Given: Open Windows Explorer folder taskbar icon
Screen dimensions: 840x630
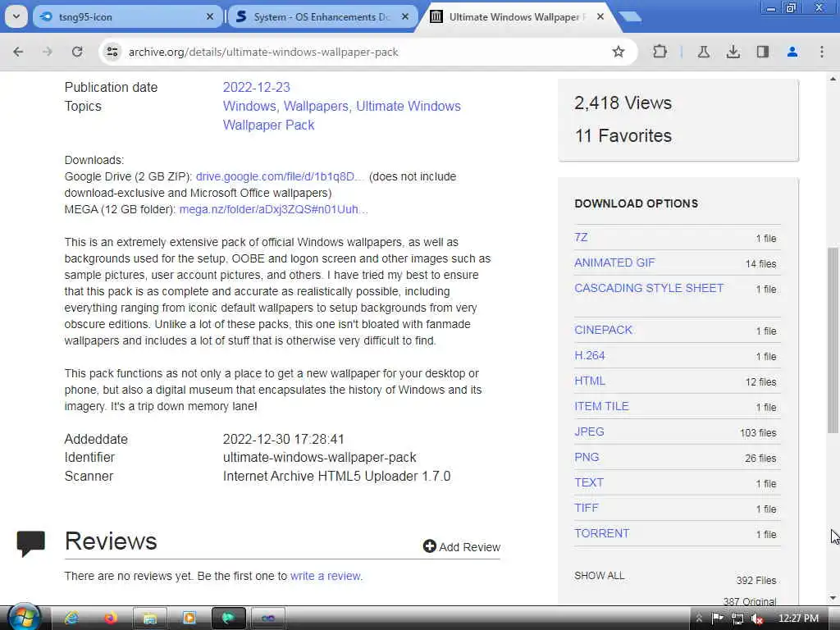Looking at the screenshot, I should click(149, 619).
